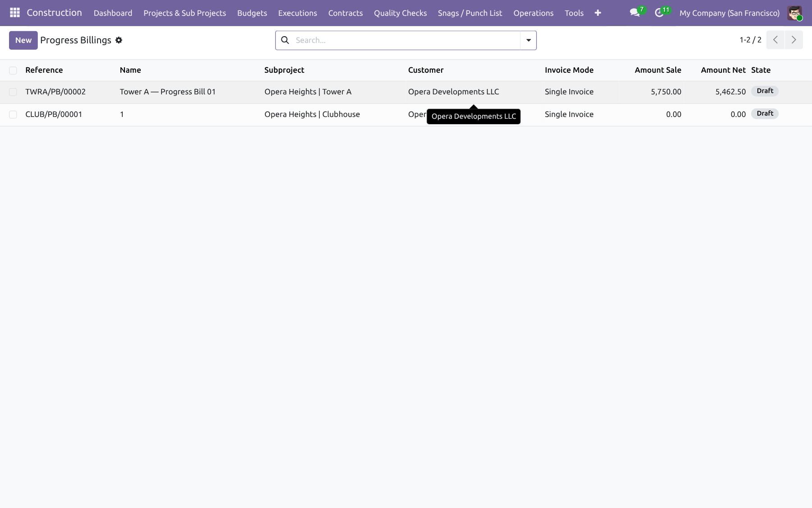Click the Draft badge in the TWRA/PB/00002 row
This screenshot has height=508, width=812.
[765, 91]
